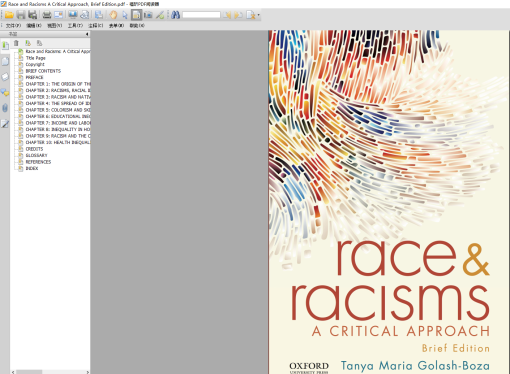The width and height of the screenshot is (510, 374).
Task: Click the camera snapshot tool icon
Action: pos(148,15)
